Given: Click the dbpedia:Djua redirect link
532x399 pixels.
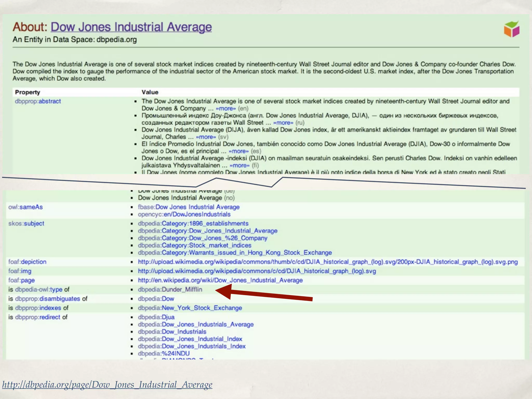Looking at the screenshot, I should [156, 317].
